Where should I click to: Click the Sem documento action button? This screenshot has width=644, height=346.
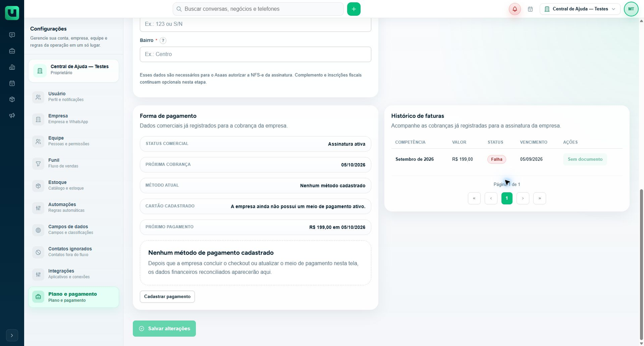tap(585, 160)
